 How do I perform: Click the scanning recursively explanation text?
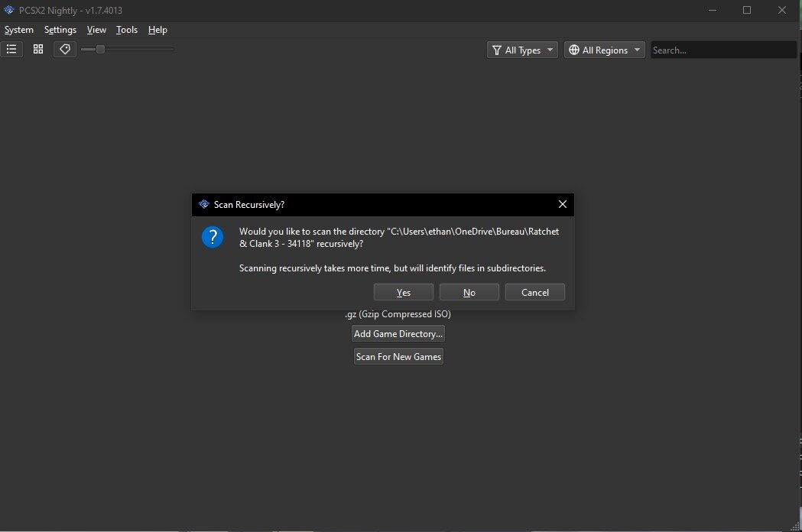(x=392, y=268)
